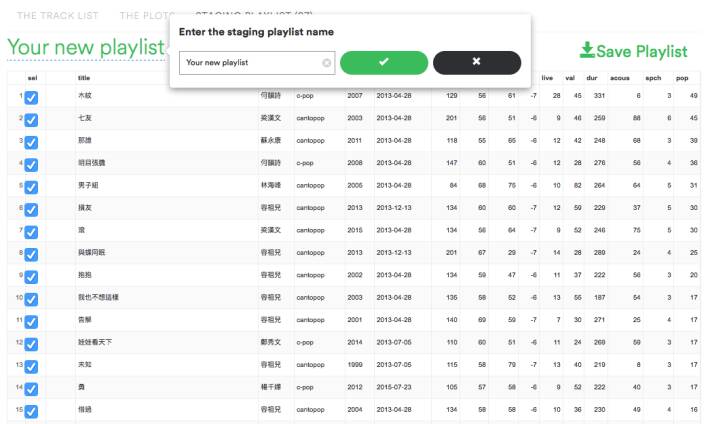Uncheck the checkbox for row 3
The height and width of the screenshot is (424, 710).
pyautogui.click(x=31, y=142)
